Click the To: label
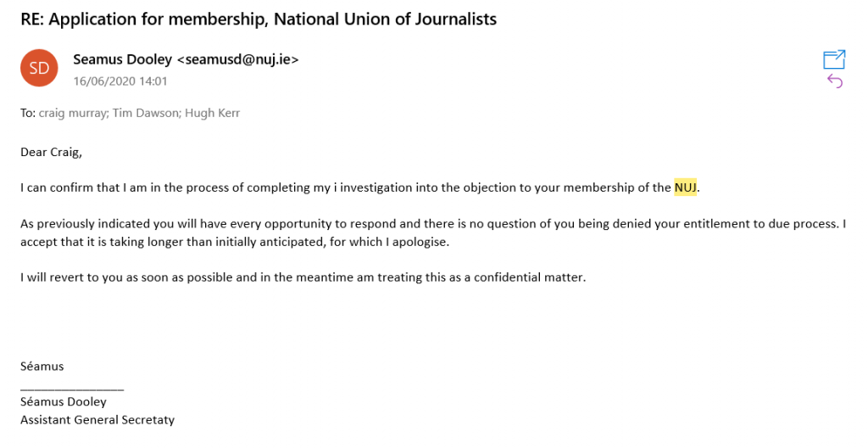This screenshot has width=868, height=448. pos(28,113)
